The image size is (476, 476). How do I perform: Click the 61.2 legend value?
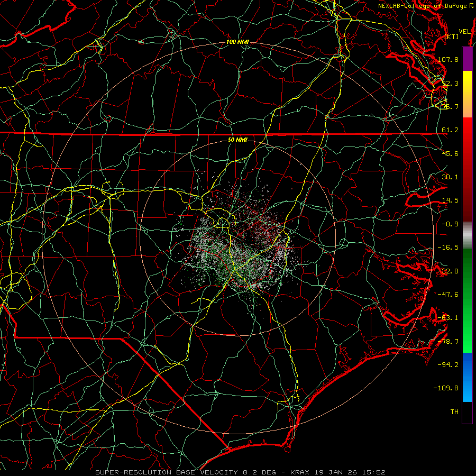[x=450, y=130]
